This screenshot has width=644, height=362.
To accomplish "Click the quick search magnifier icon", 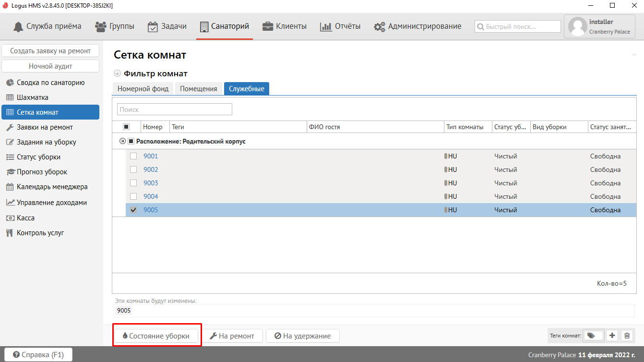I will (x=480, y=27).
